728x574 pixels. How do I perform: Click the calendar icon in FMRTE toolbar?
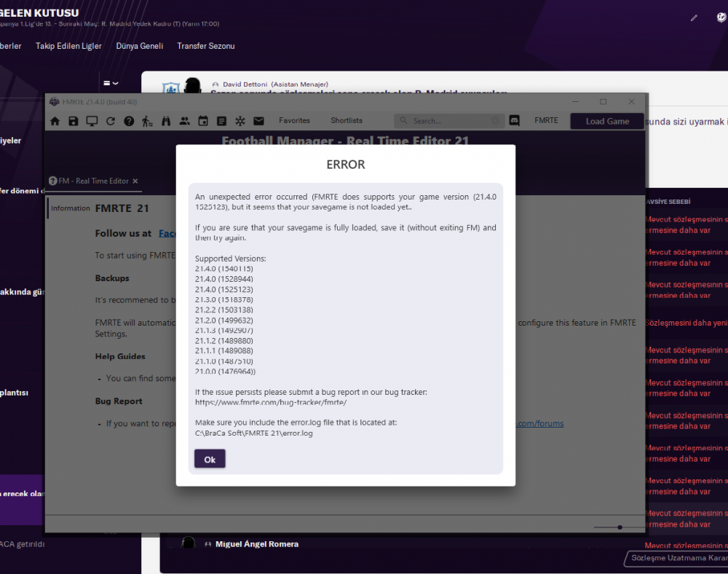(203, 121)
